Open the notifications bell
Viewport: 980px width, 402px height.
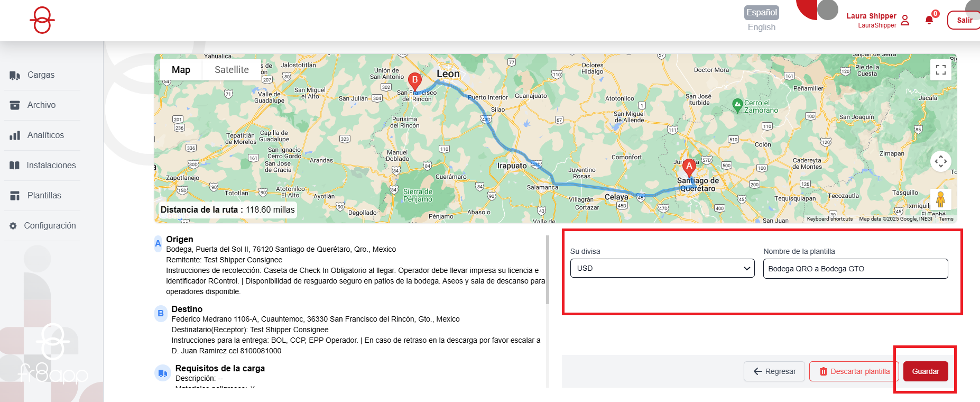929,20
